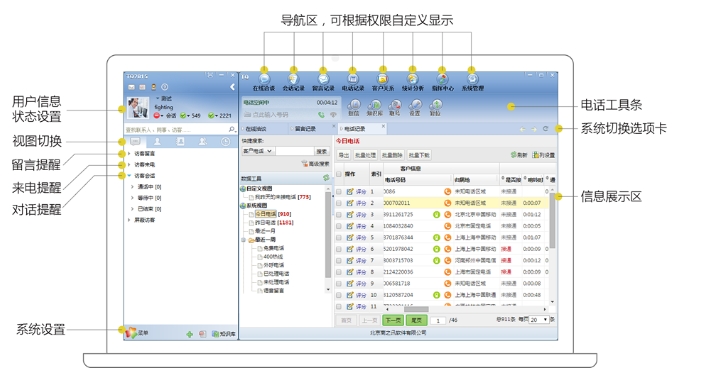Tick the select-all header checkbox
The width and height of the screenshot is (711, 370).
[x=339, y=174]
